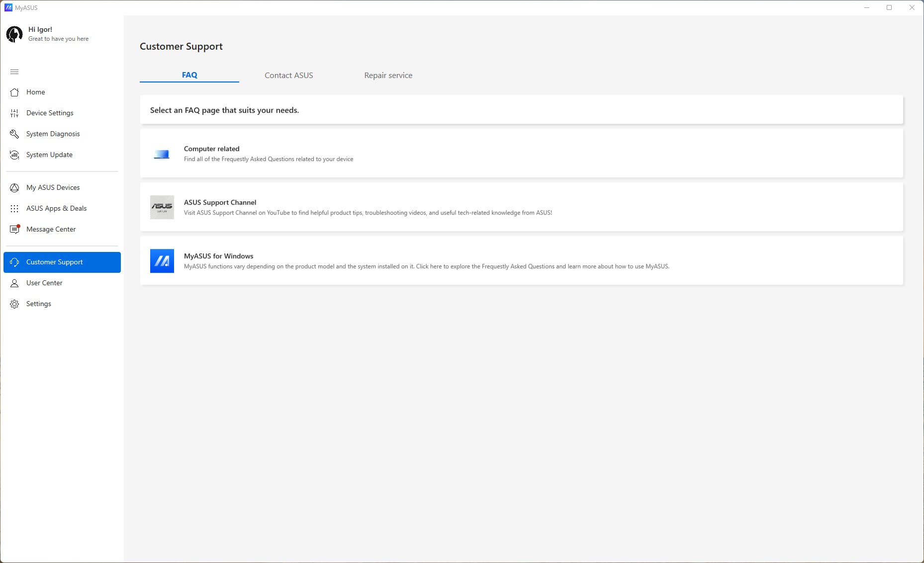Select Customer Support in the sidebar
The height and width of the screenshot is (563, 924).
coord(62,262)
